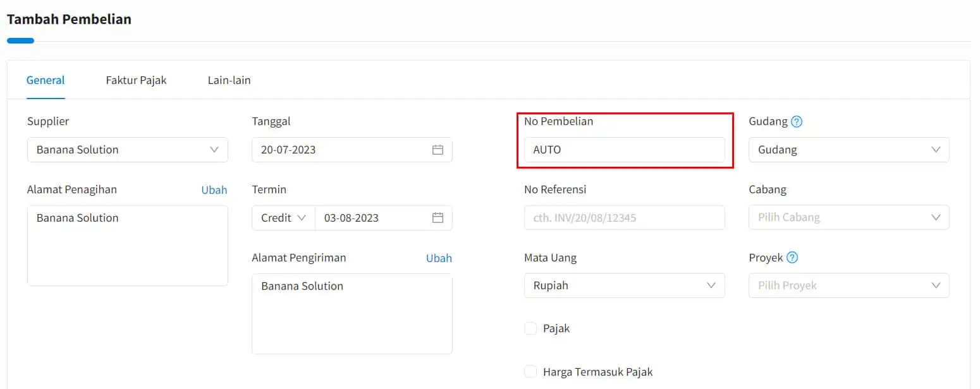Image resolution: width=980 pixels, height=389 pixels.
Task: Tick the Harga Termasuk Pajak checkbox
Action: coord(530,371)
